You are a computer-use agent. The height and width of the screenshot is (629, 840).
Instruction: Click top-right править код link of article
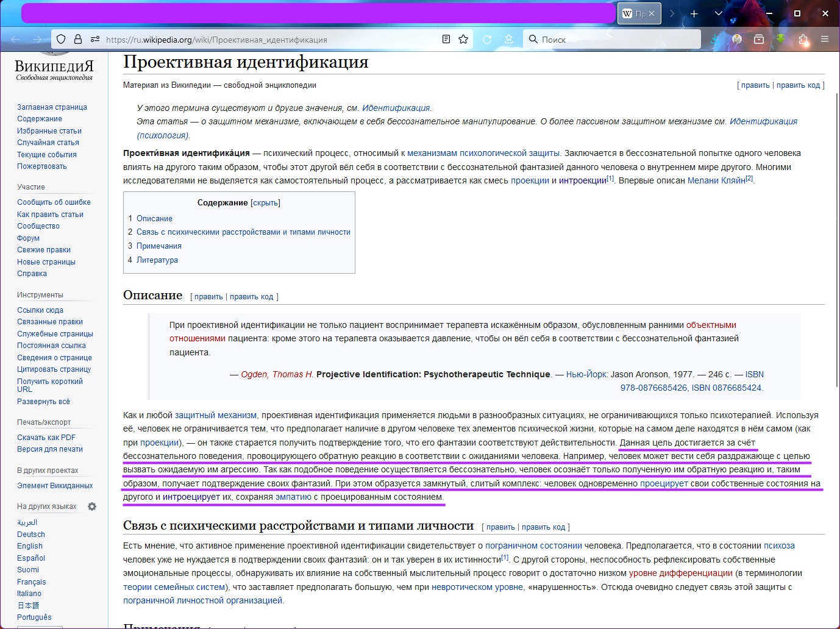pyautogui.click(x=798, y=85)
